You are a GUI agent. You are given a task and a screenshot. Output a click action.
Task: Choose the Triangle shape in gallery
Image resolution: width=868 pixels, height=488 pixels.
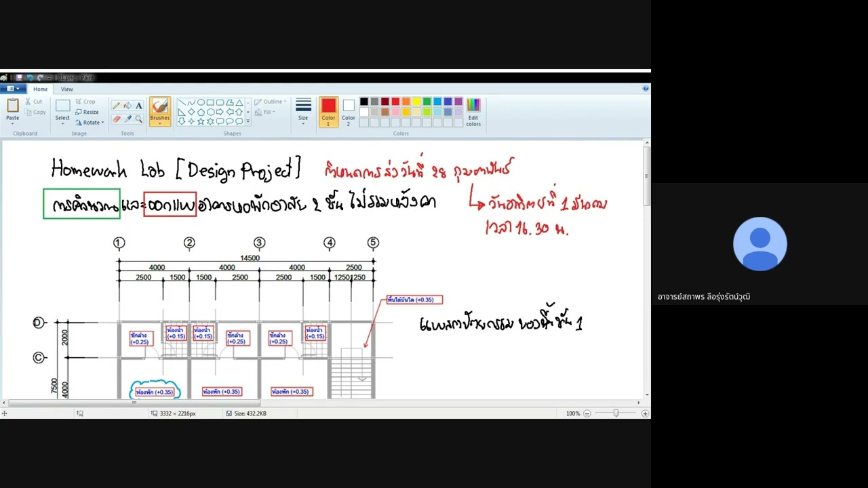pos(239,102)
